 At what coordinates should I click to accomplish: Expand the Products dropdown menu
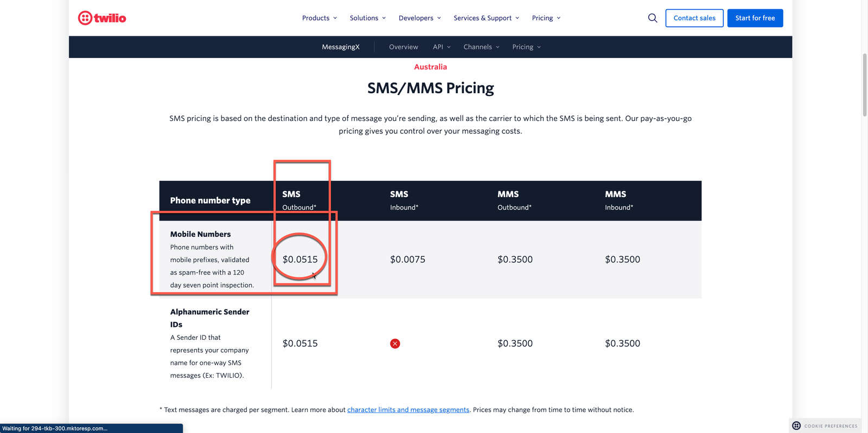pyautogui.click(x=320, y=18)
